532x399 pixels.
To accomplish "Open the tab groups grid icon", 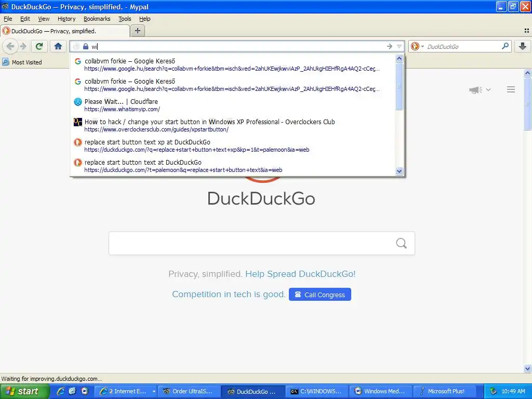I will [x=527, y=31].
